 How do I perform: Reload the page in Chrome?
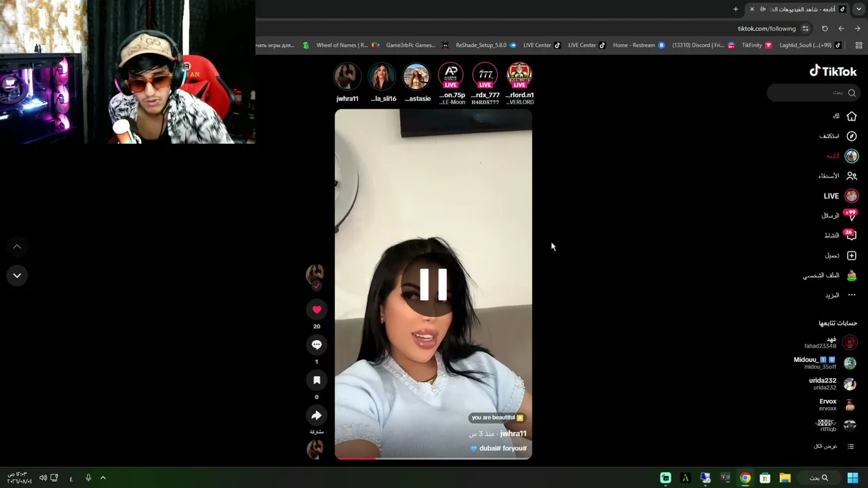pos(825,28)
